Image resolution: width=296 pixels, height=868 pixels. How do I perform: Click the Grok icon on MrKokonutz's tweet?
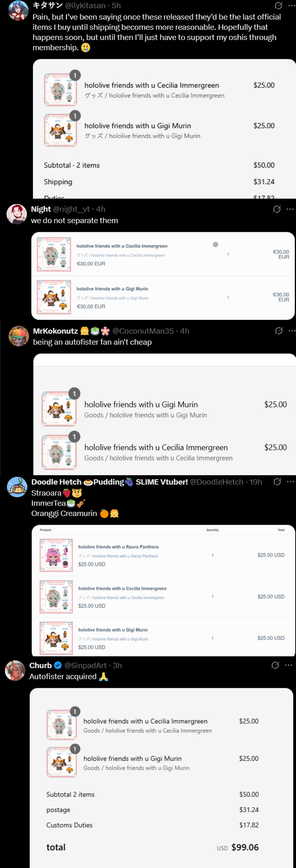point(279,331)
